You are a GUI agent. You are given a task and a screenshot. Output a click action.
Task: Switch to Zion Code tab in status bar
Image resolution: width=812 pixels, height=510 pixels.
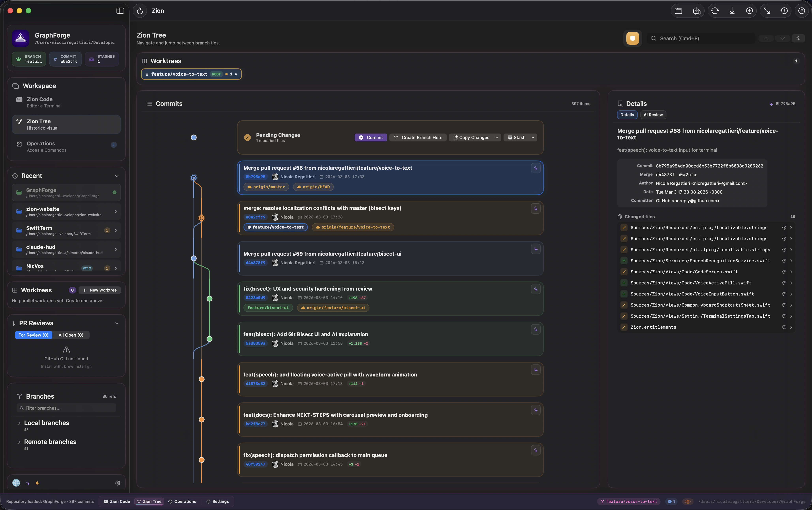coord(117,502)
